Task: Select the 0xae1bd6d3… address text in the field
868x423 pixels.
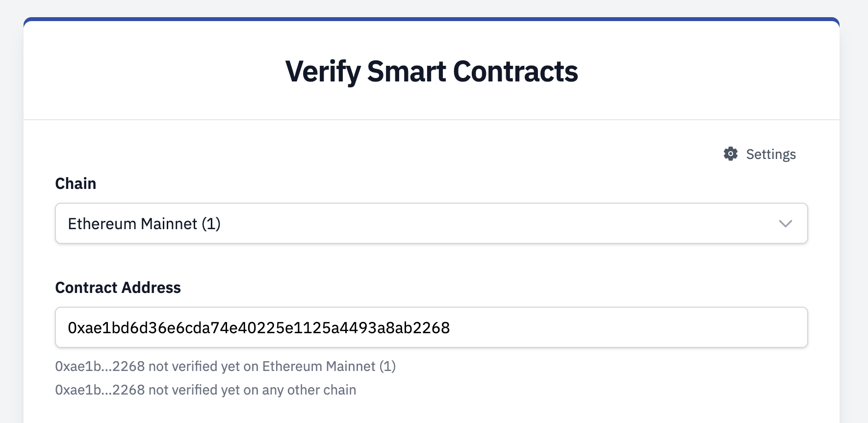Action: tap(258, 328)
